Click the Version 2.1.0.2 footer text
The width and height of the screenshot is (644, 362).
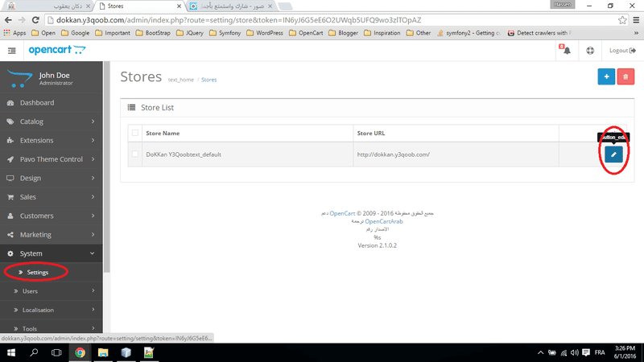377,245
